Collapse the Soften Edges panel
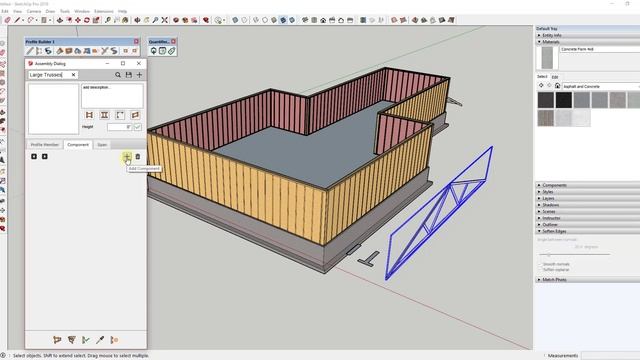Viewport: 640px width, 360px height. point(588,231)
